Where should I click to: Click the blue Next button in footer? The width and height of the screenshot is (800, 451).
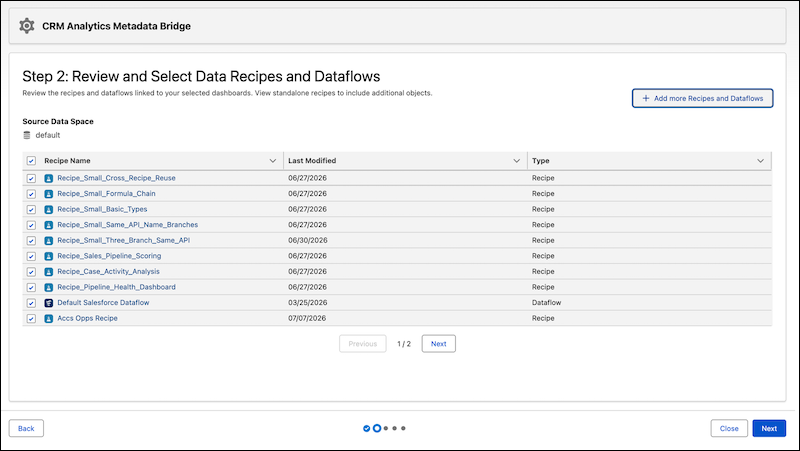click(769, 429)
